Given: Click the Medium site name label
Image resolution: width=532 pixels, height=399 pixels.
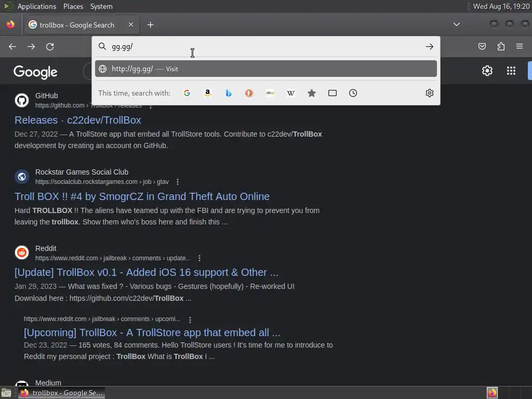Looking at the screenshot, I should (48, 383).
